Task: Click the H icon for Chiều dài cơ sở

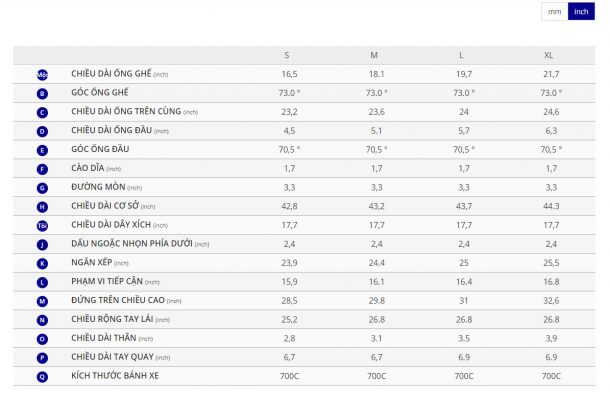Action: pos(42,206)
